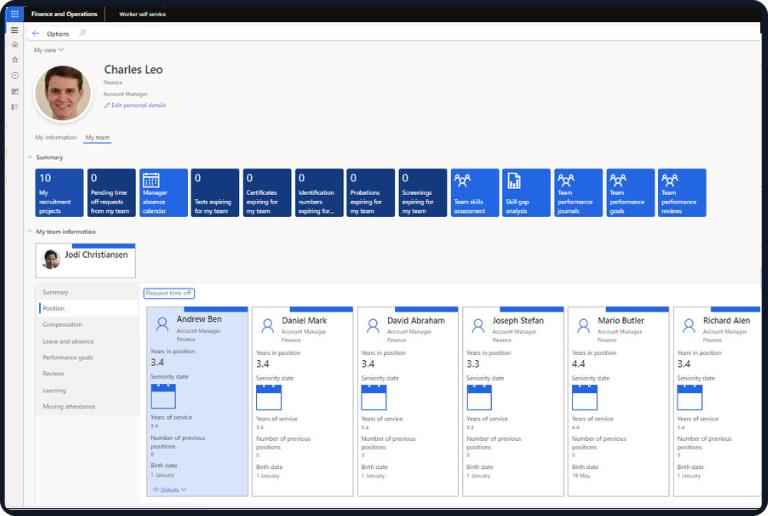The height and width of the screenshot is (516, 768).
Task: Expand the hamburger navigation pane
Action: pos(15,32)
